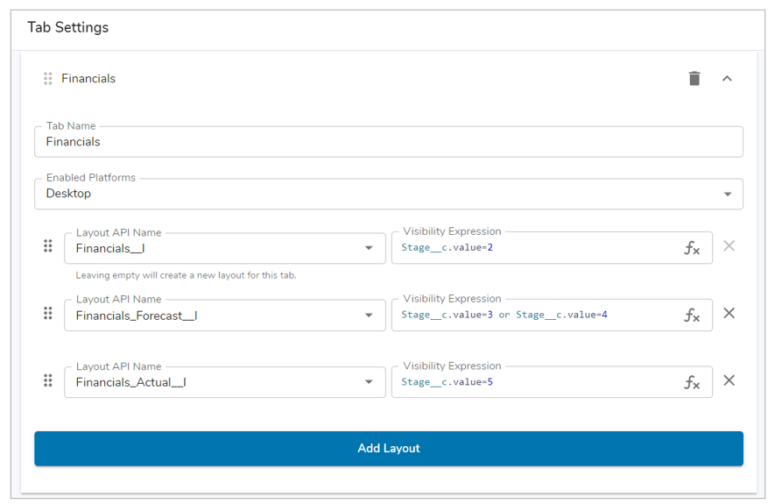This screenshot has height=504, width=768.
Task: Remove the Financials_Actual__l layout row
Action: 729,380
